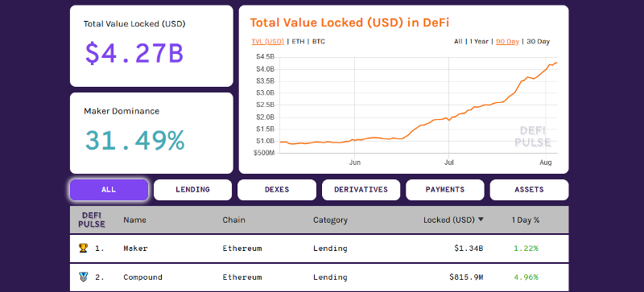Show the DERIVATIVES category
644x292 pixels.
coord(361,190)
